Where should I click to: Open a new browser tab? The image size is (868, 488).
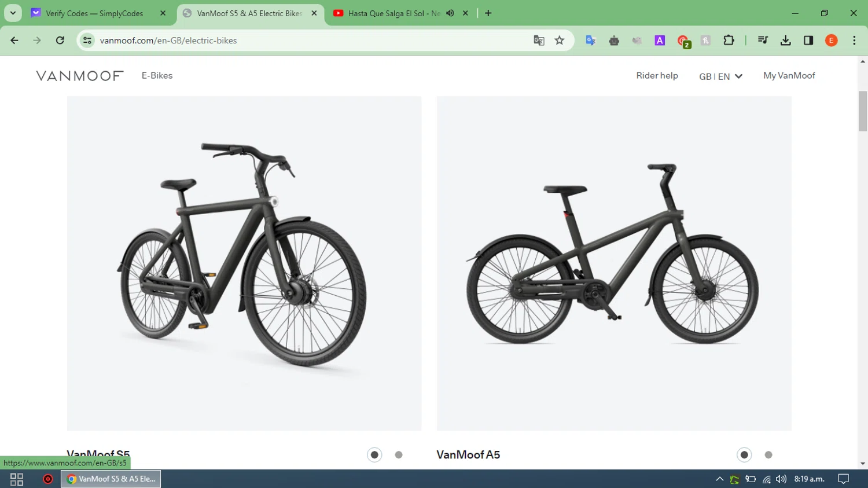[488, 13]
